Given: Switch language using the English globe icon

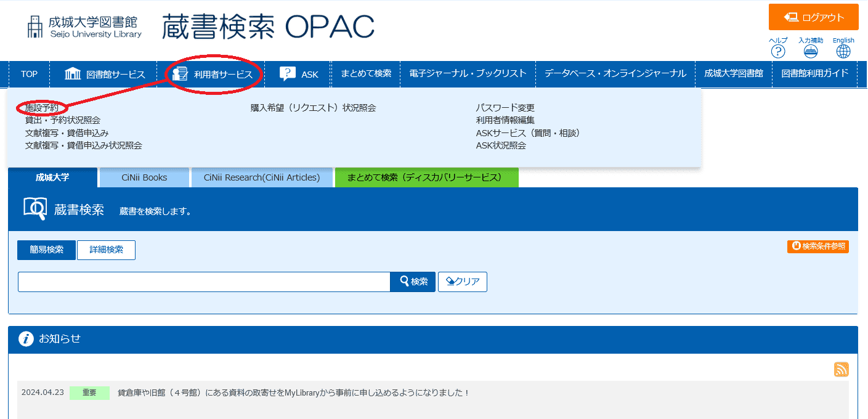Looking at the screenshot, I should point(843,52).
